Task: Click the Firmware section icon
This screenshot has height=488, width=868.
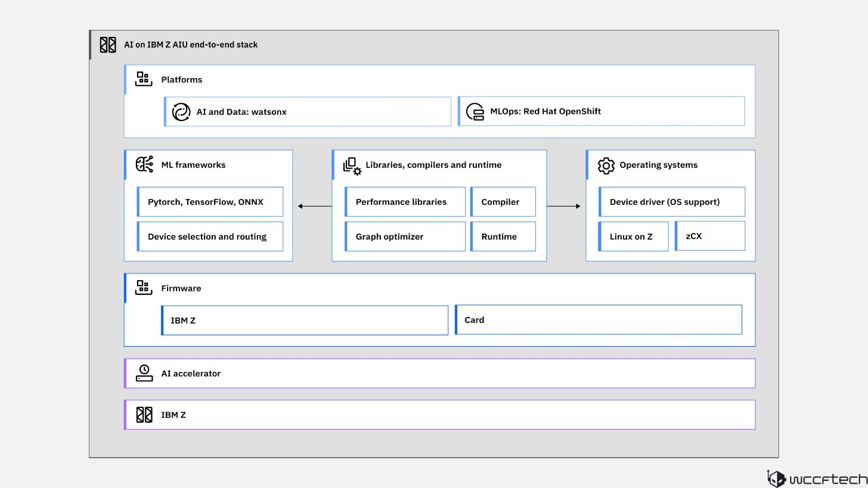Action: [x=144, y=288]
